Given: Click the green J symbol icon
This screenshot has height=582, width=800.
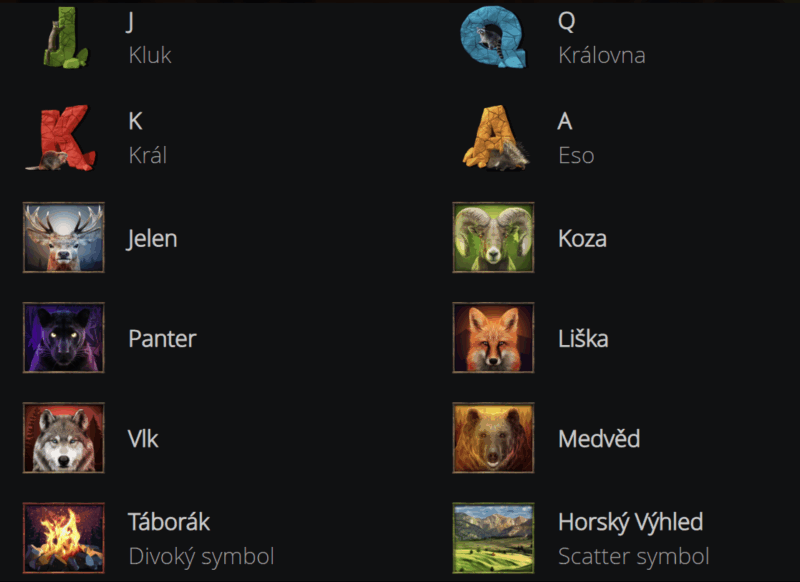Looking at the screenshot, I should [66, 38].
